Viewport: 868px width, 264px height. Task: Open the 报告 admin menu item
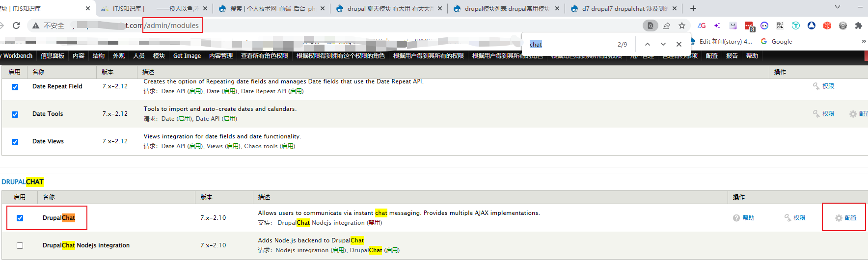pyautogui.click(x=732, y=55)
